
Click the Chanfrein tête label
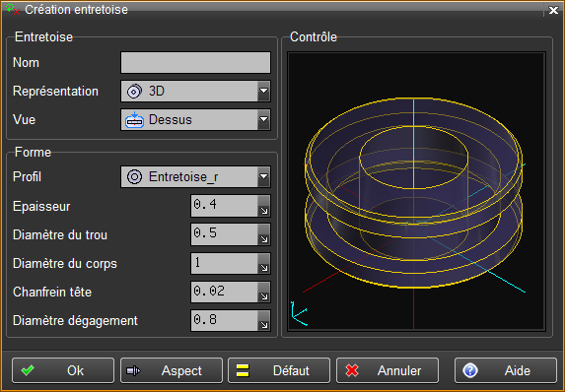pos(52,292)
